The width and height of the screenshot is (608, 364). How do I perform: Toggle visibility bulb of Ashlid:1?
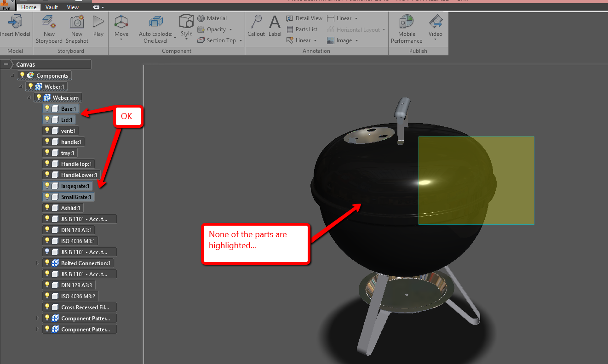47,208
